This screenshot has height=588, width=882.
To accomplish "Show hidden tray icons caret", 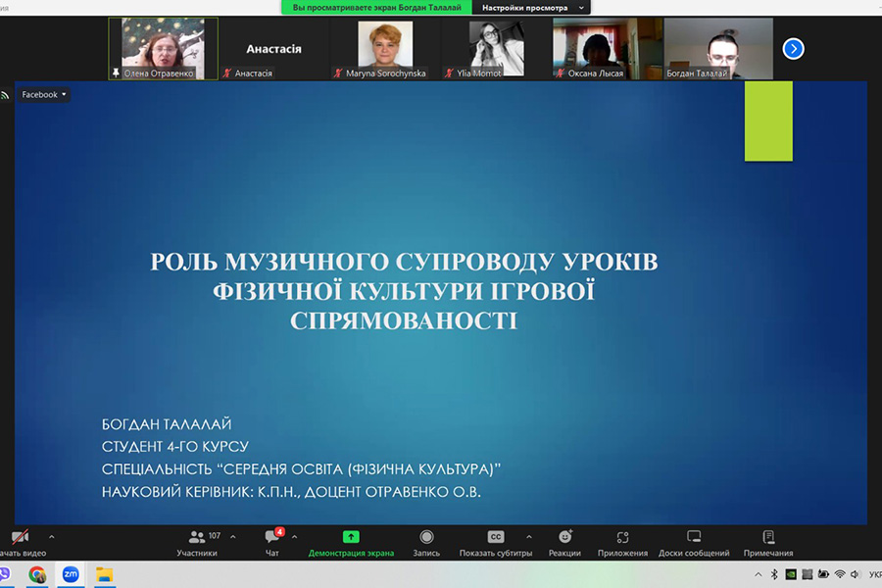I will click(759, 574).
